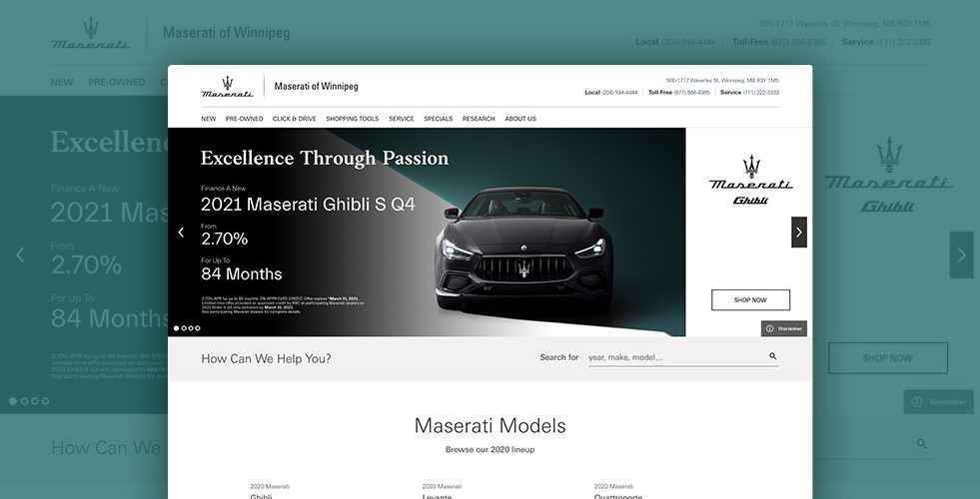Viewport: 980px width, 499px height.
Task: Select the fourth carousel dot in the foreground banner
Action: click(198, 328)
